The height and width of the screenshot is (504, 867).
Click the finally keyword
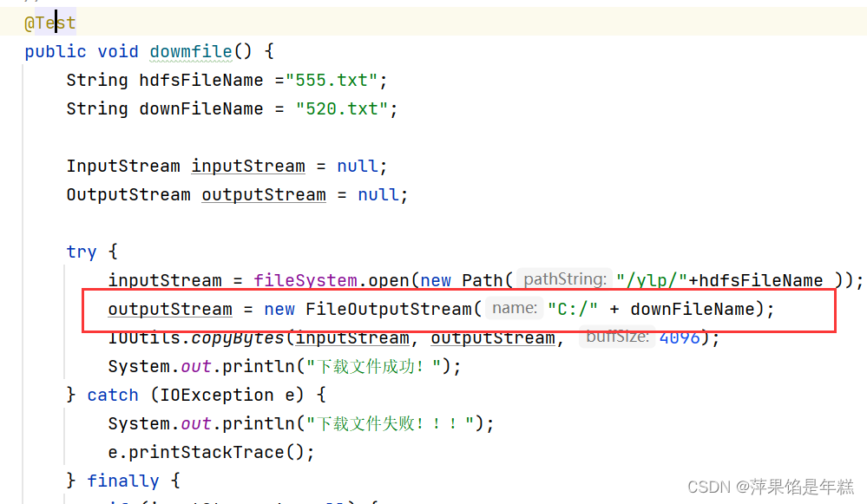tap(122, 481)
